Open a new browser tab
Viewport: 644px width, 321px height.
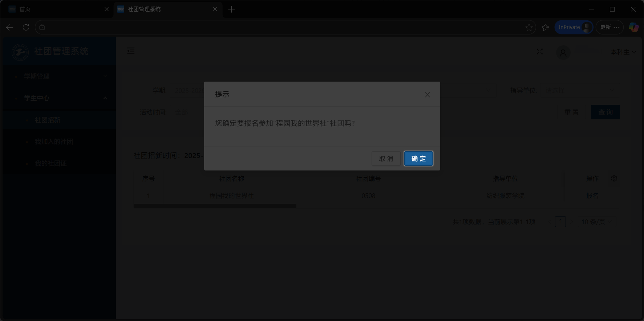tap(231, 9)
